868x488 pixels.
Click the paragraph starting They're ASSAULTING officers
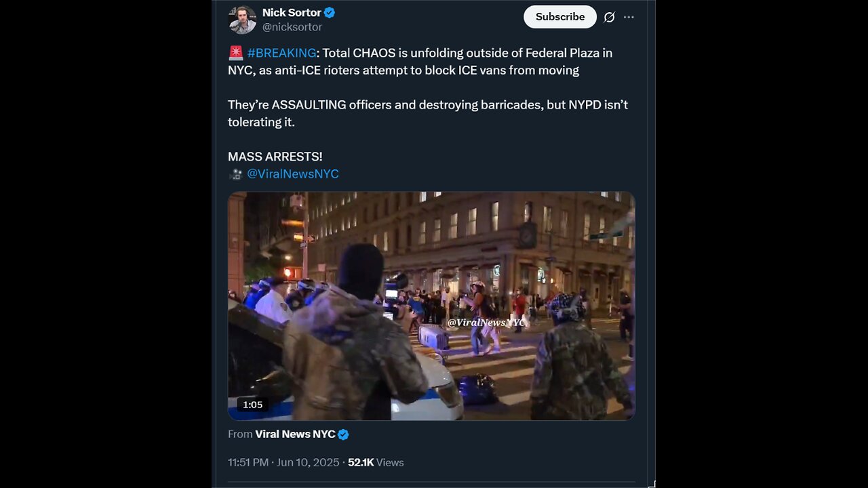427,113
